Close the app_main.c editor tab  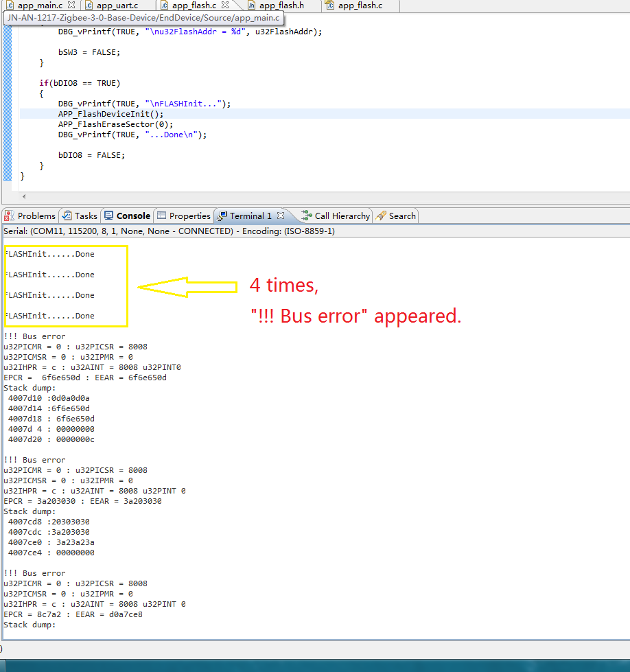tap(71, 5)
